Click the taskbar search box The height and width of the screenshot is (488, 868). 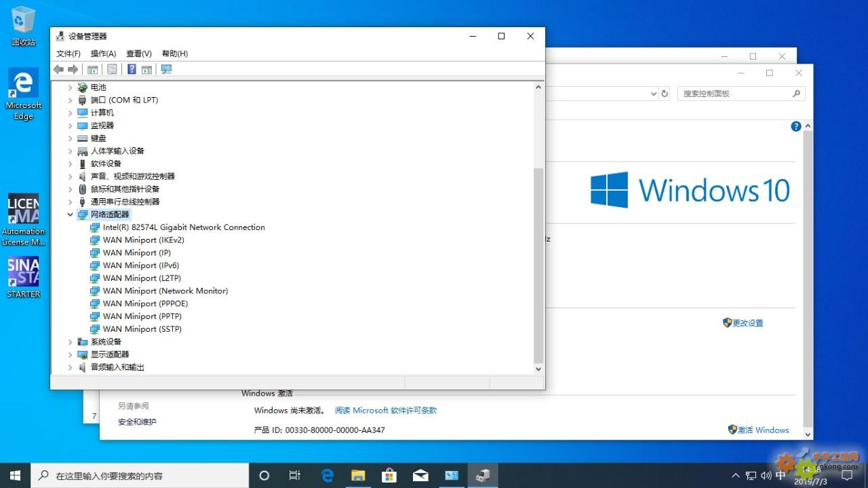(140, 476)
